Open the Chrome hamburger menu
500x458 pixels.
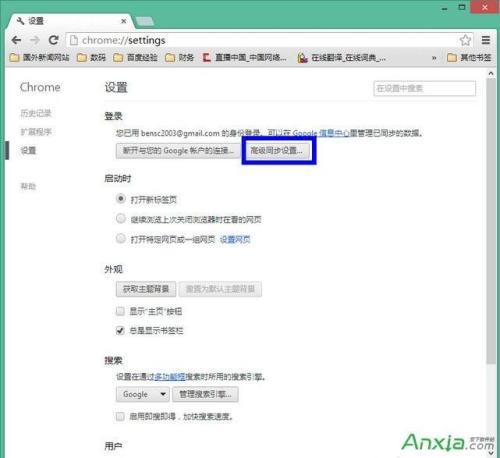click(486, 40)
